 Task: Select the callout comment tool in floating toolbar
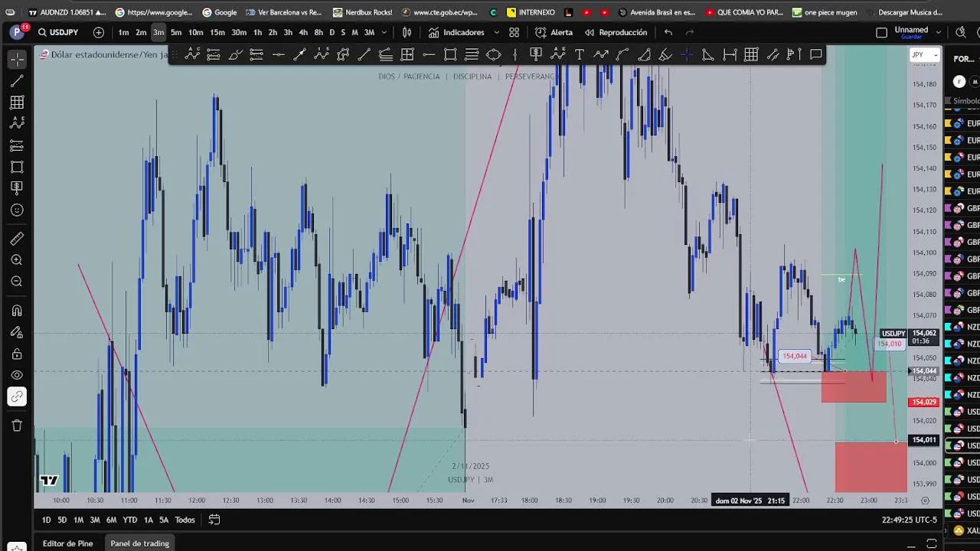click(x=816, y=54)
